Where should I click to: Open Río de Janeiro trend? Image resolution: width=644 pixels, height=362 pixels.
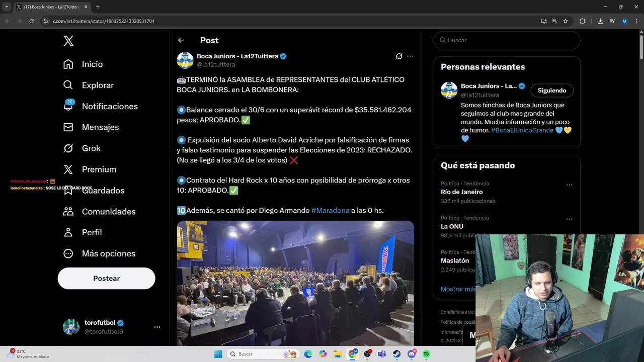pyautogui.click(x=462, y=192)
